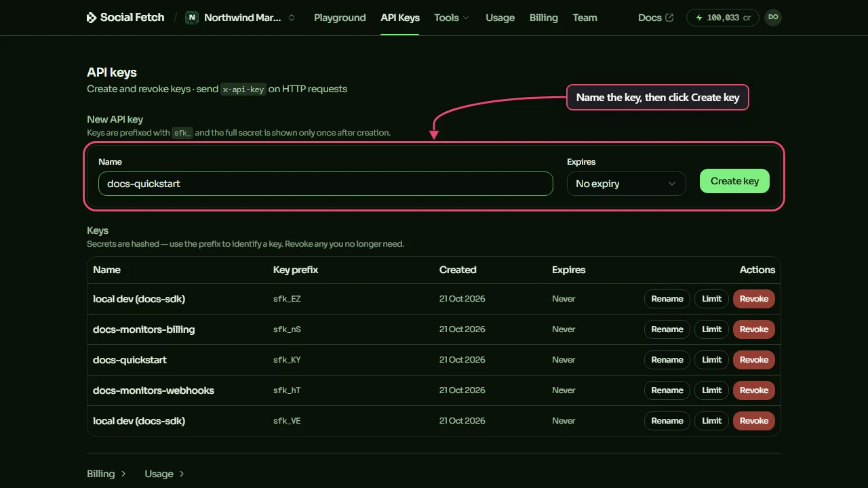Click the docs-monitors-billing key name
868x488 pixels.
(x=144, y=329)
